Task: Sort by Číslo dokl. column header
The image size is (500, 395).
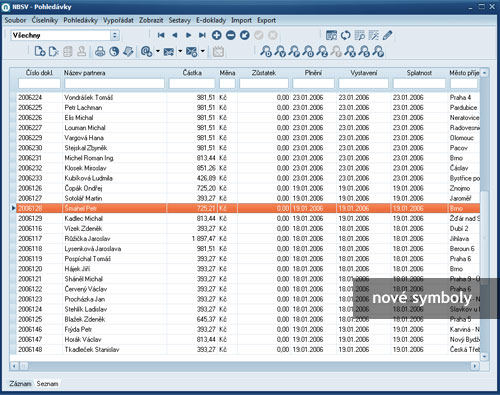Action: (x=39, y=73)
